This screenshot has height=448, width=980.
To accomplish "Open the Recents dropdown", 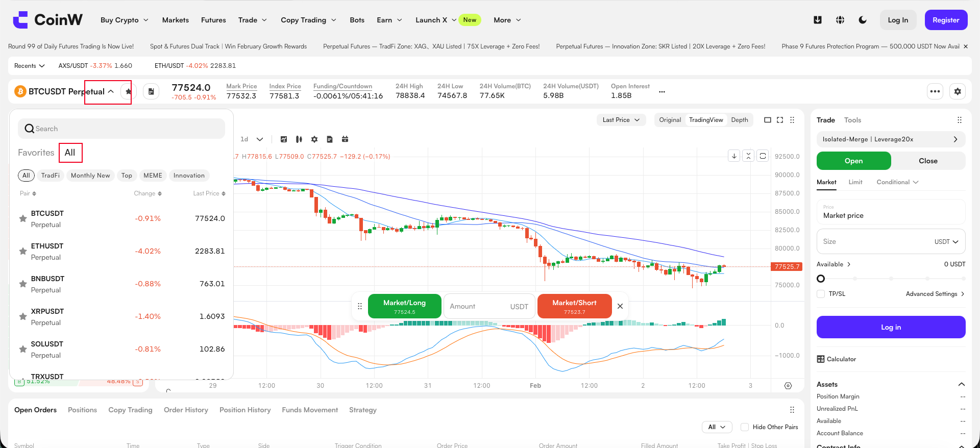I will [30, 66].
